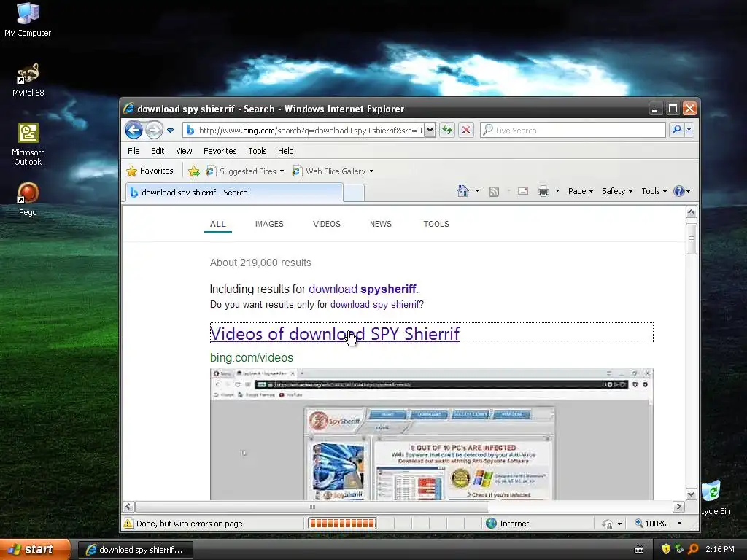The image size is (747, 560).
Task: Click the orange magnifier tray icon
Action: coord(693,549)
